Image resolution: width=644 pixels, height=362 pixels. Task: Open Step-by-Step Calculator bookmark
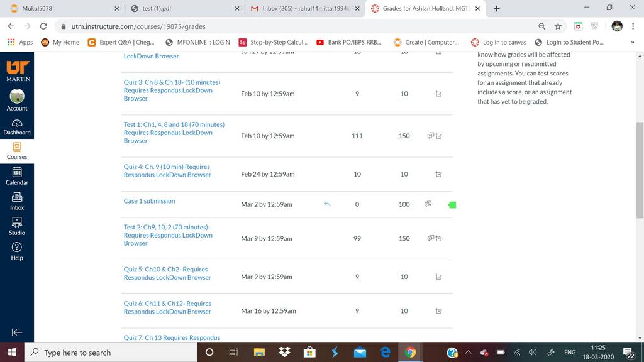pos(273,42)
